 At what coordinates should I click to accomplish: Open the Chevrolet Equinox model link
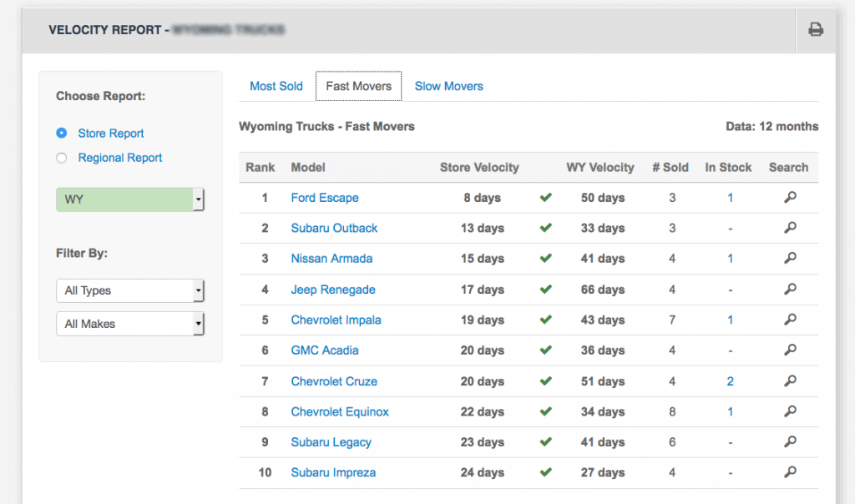[340, 412]
